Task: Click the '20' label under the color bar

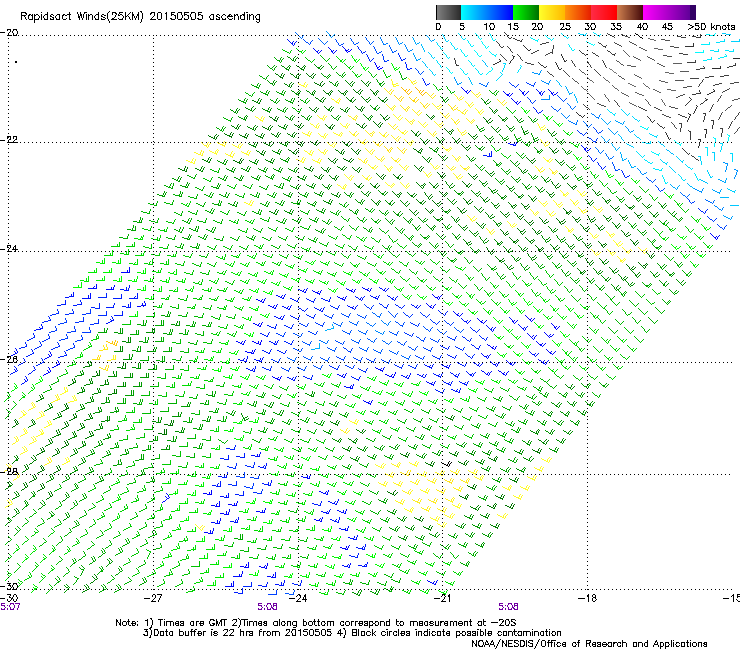Action: tap(537, 27)
